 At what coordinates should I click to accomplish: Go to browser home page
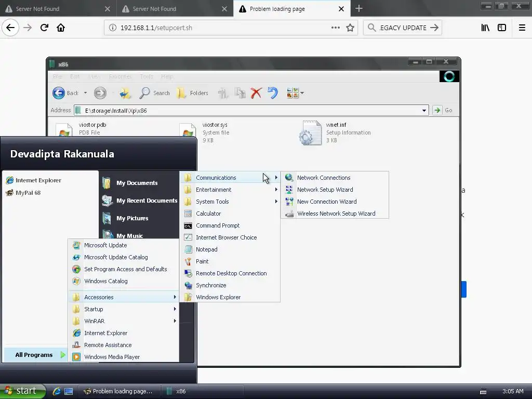tap(61, 28)
